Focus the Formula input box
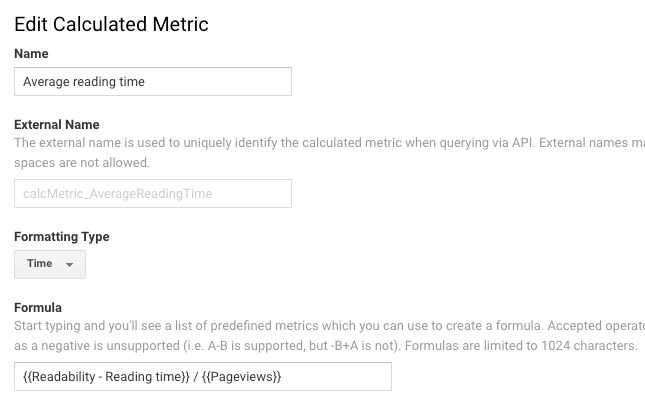This screenshot has height=409, width=645. pyautogui.click(x=203, y=376)
